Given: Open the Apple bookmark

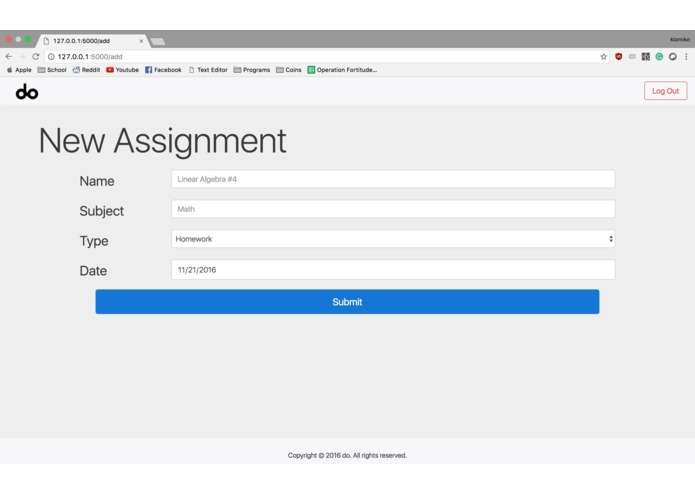Looking at the screenshot, I should pyautogui.click(x=19, y=70).
